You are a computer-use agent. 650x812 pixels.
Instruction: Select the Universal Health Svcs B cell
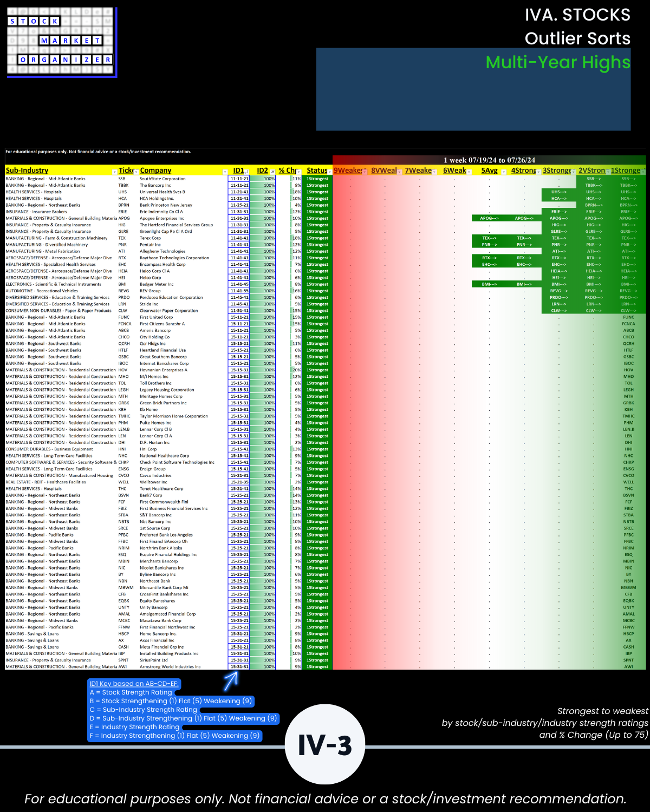183,192
